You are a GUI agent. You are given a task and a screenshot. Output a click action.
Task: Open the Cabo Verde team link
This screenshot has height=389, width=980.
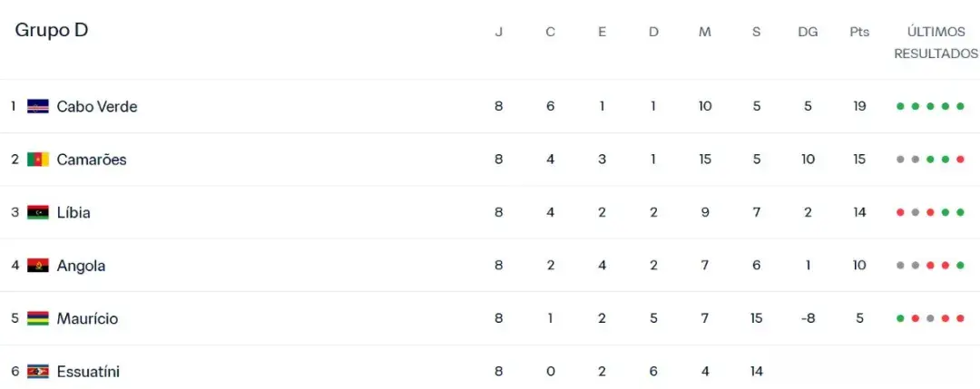[x=97, y=106]
